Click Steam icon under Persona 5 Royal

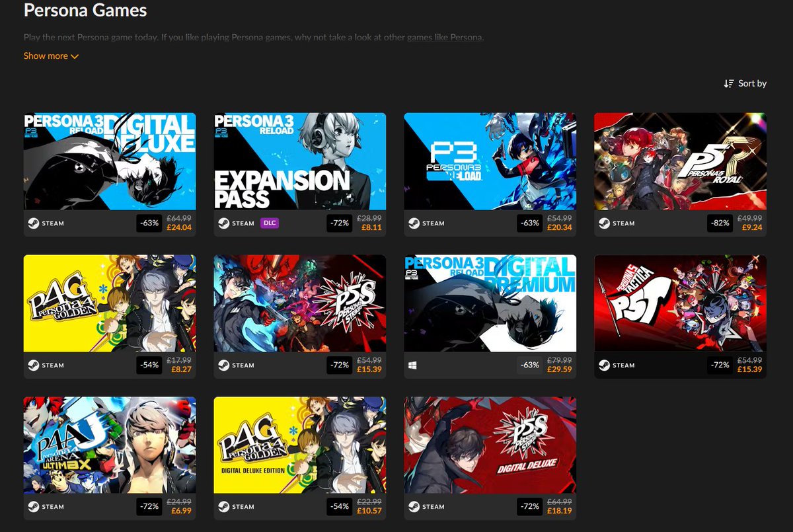[604, 223]
